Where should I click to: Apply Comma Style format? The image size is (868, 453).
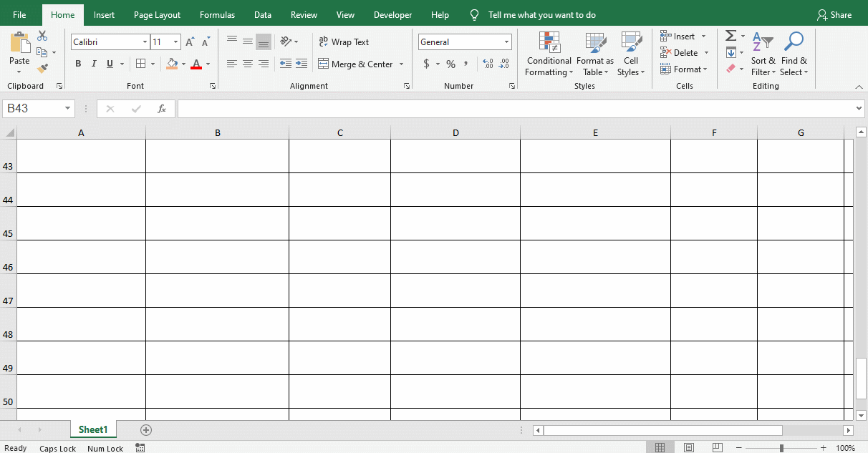tap(466, 64)
